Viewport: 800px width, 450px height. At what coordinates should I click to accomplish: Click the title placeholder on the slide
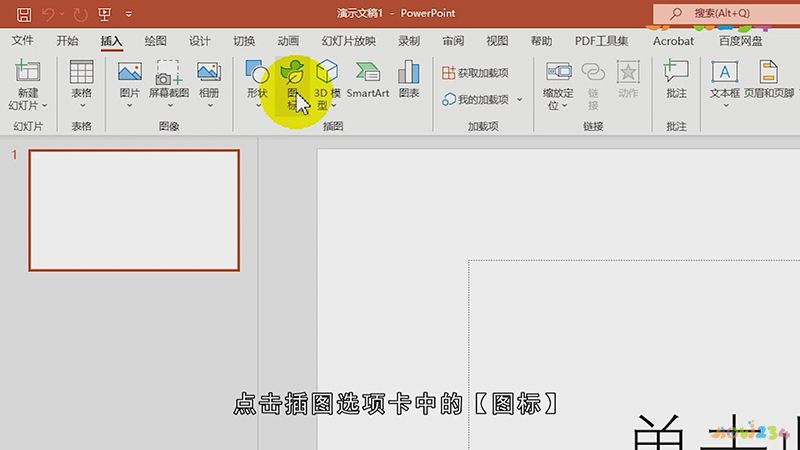[x=634, y=355]
